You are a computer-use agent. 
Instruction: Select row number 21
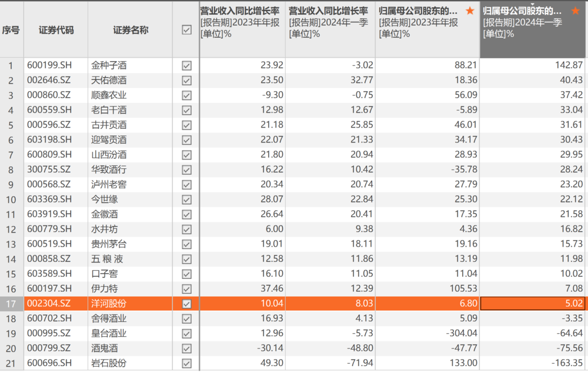pyautogui.click(x=11, y=363)
